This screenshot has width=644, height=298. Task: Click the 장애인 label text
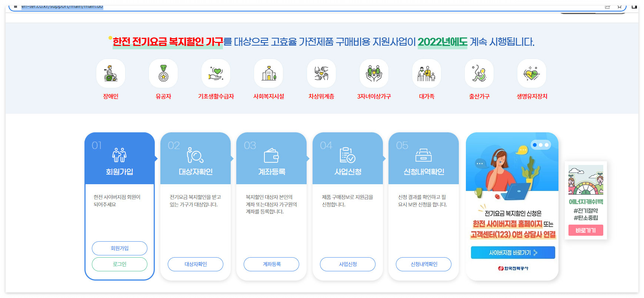pos(111,96)
